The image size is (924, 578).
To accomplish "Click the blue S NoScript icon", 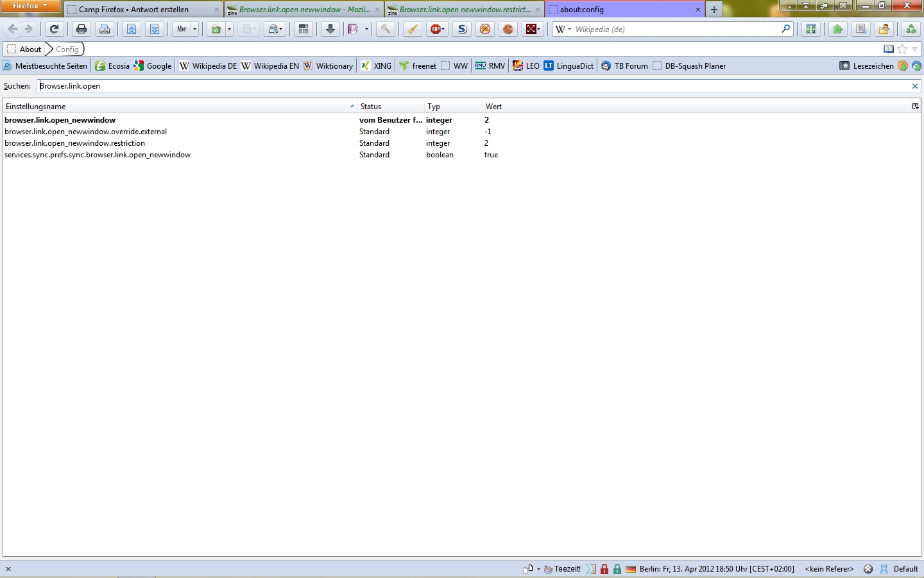I will point(461,29).
